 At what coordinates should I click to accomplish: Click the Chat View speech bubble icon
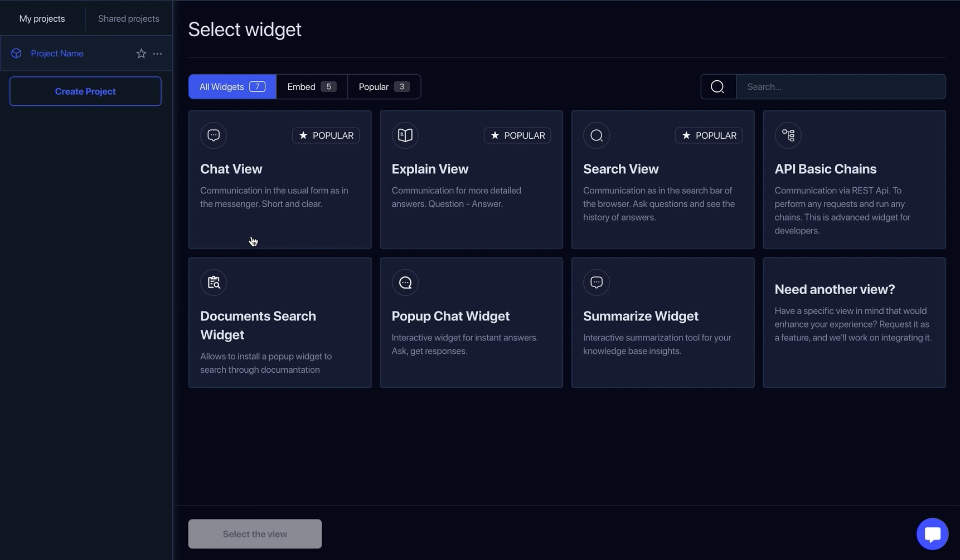click(x=214, y=135)
